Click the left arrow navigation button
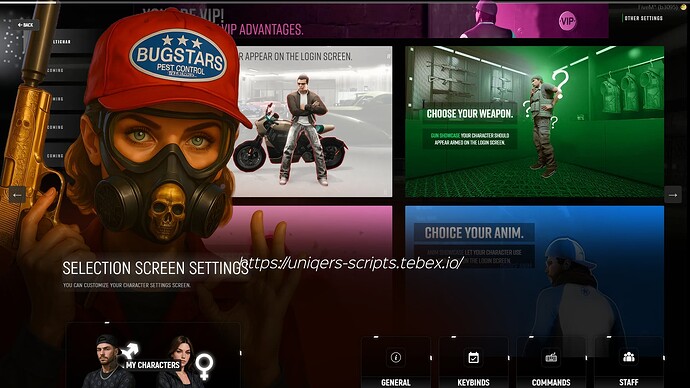The image size is (690, 388). coord(17,194)
